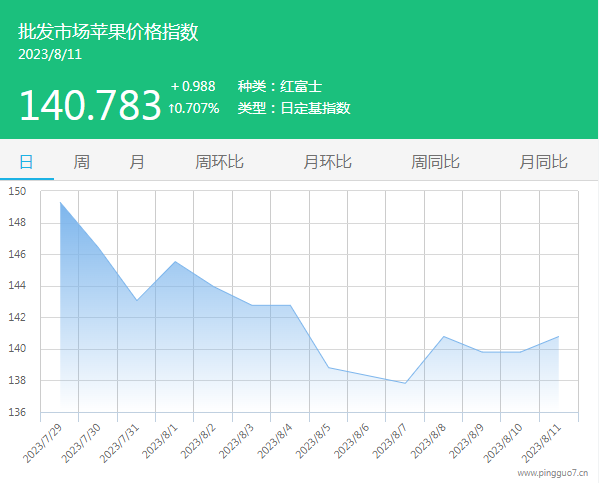Click the 2023/7/31 dip on chart
599x483 pixels.
pos(136,300)
